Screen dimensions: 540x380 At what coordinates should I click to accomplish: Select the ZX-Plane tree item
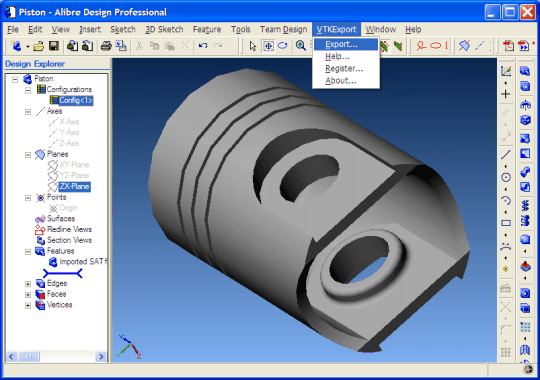(x=74, y=186)
